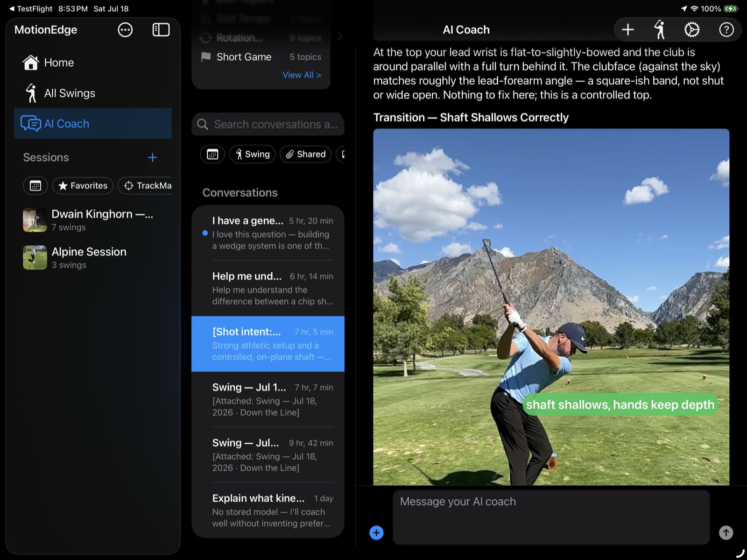Start a new chat with plus toolbar icon
The width and height of the screenshot is (747, 560).
pyautogui.click(x=628, y=30)
